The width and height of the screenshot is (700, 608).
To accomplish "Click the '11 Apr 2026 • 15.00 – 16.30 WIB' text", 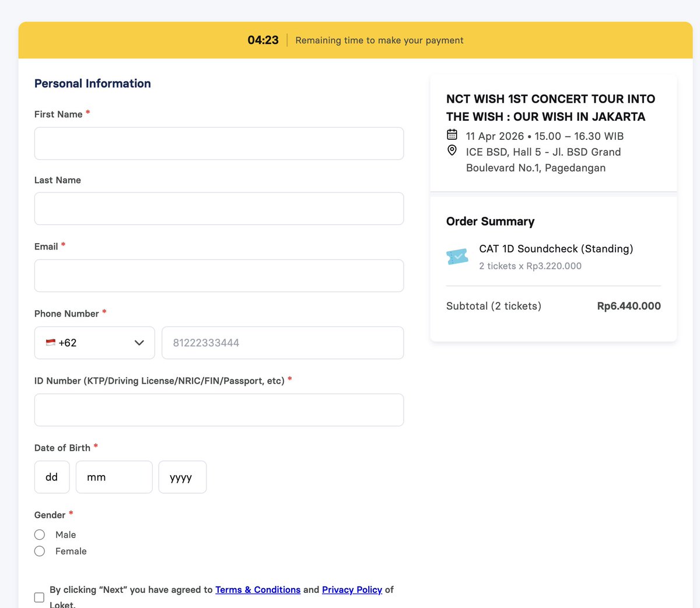I will pos(545,136).
